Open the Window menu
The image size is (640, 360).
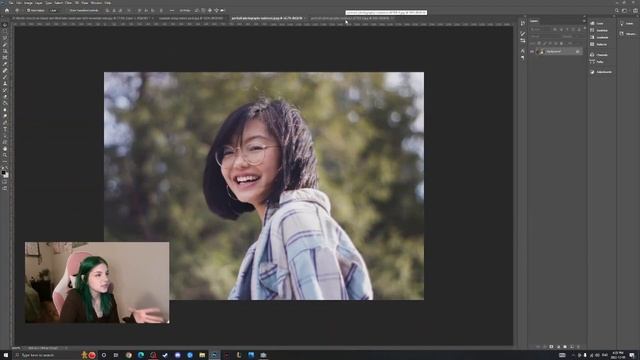96,2
